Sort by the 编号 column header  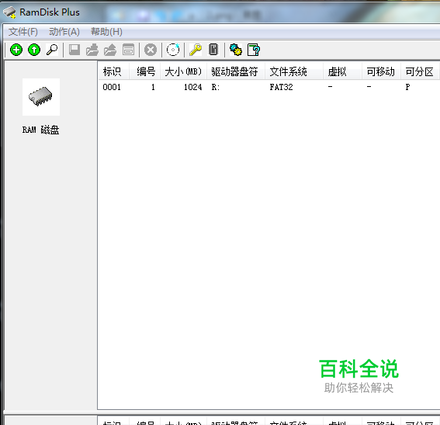[x=146, y=71]
